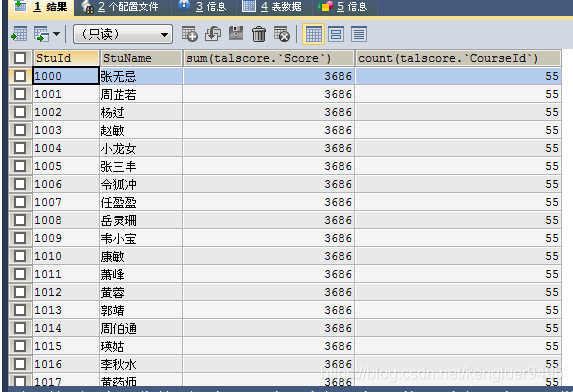This screenshot has width=573, height=392.
Task: Click the cancel changes icon
Action: click(282, 34)
